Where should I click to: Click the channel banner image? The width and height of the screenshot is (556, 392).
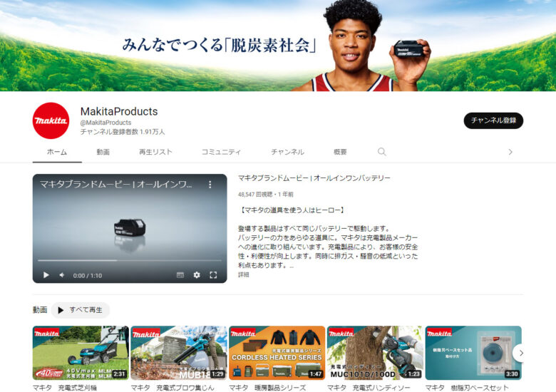(x=278, y=46)
